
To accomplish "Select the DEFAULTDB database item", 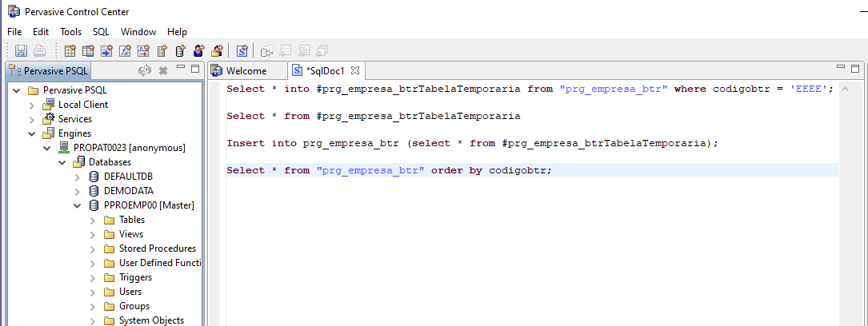I will point(129,177).
